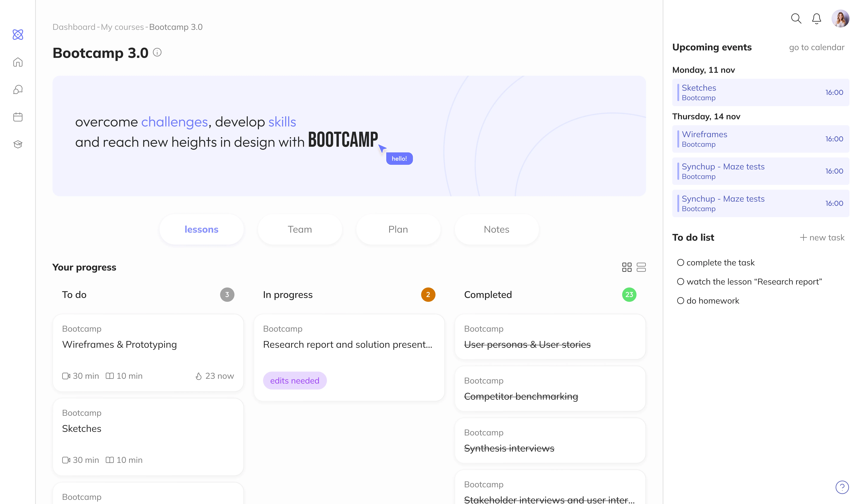Open the chat messages sidebar icon

point(18,90)
